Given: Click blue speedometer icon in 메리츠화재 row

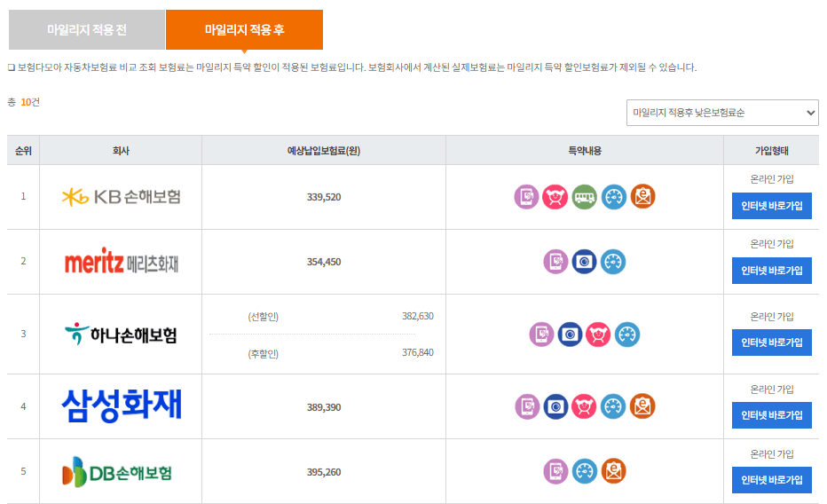Looking at the screenshot, I should pos(613,262).
